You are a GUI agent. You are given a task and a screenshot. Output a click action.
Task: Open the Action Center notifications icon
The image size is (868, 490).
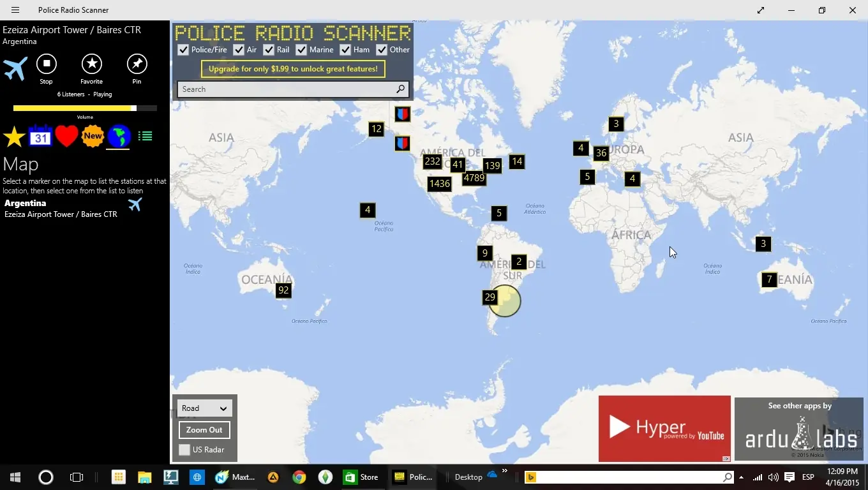tap(789, 477)
